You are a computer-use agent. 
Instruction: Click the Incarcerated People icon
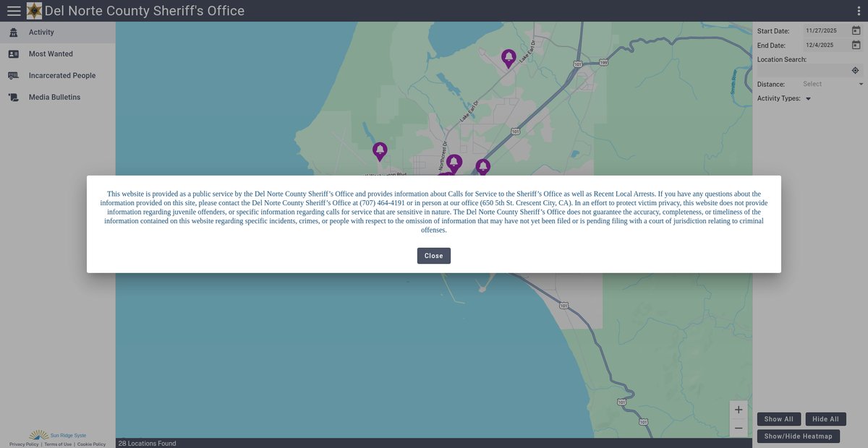(14, 76)
